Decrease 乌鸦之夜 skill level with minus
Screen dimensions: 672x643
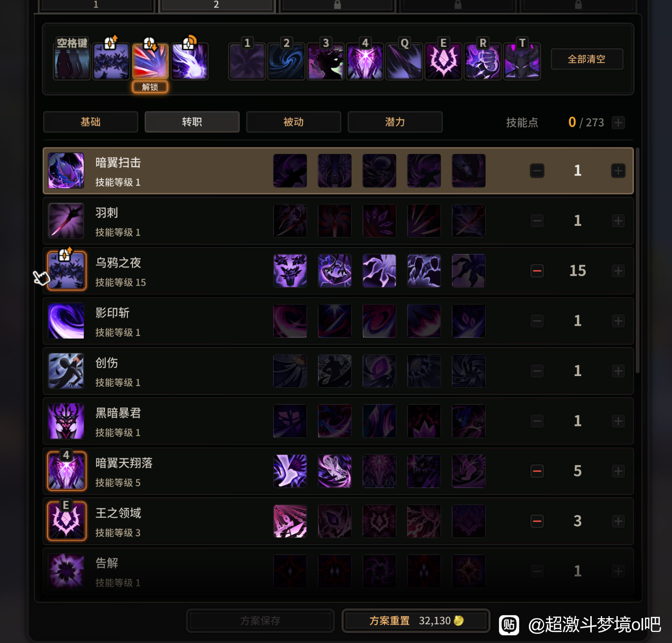click(x=537, y=271)
